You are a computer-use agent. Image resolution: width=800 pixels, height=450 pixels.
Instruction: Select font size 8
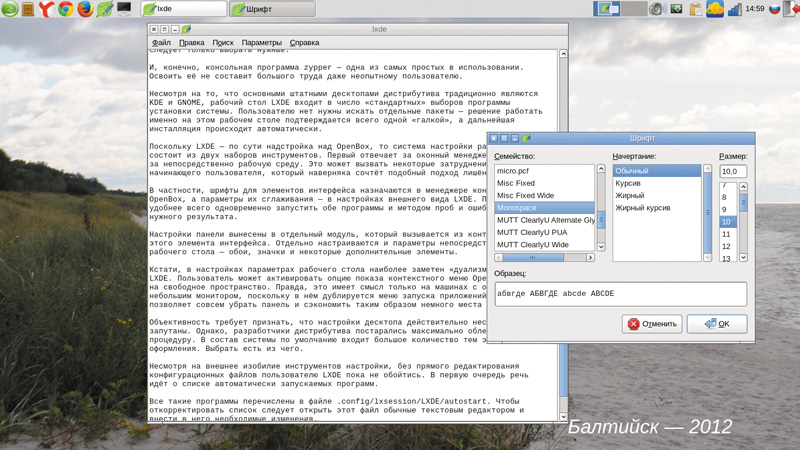pyautogui.click(x=728, y=197)
